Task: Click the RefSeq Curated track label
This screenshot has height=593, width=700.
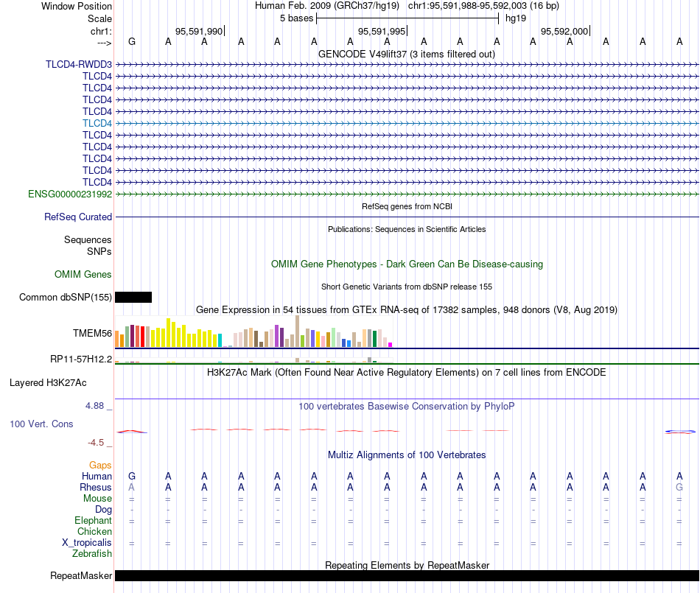Action: [78, 217]
